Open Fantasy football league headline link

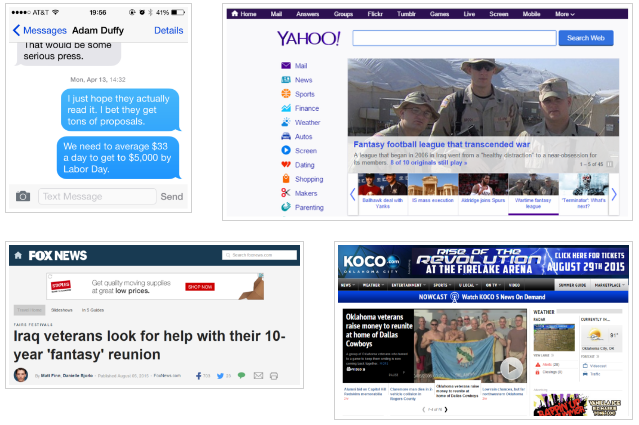tap(441, 144)
